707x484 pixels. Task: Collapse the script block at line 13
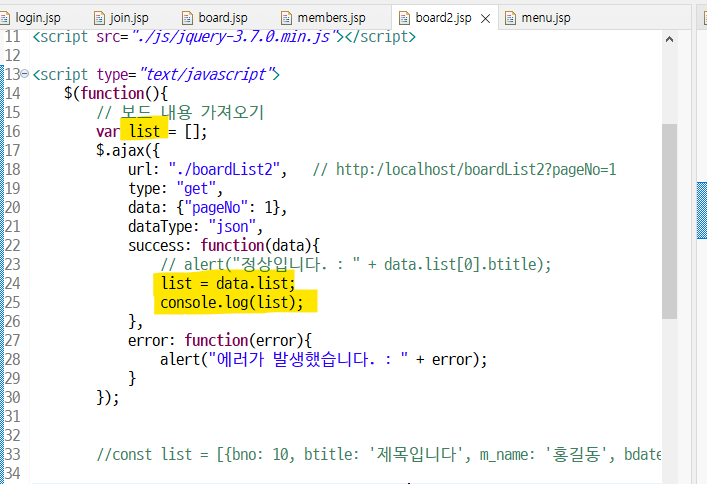click(25, 73)
